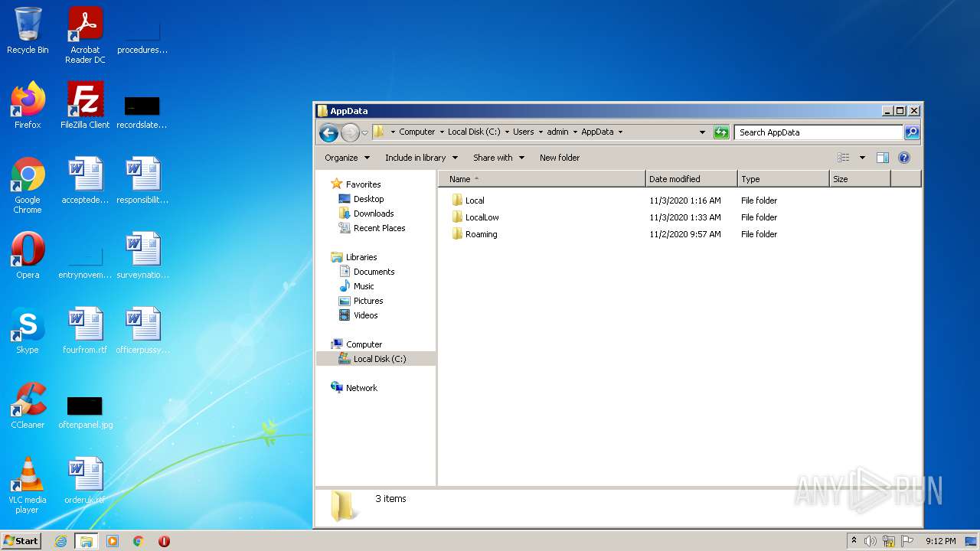Viewport: 980px width, 551px height.
Task: Open Recent Places in navigation pane
Action: 372,228
